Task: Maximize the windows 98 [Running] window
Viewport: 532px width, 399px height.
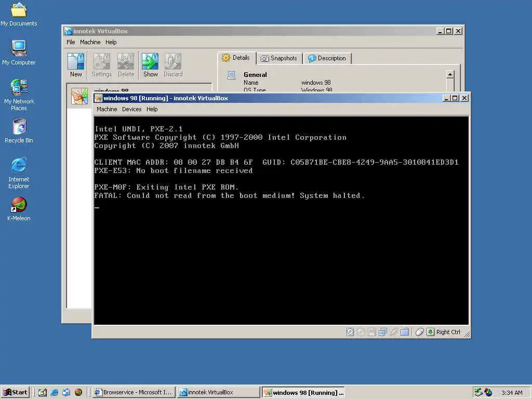Action: coord(455,98)
